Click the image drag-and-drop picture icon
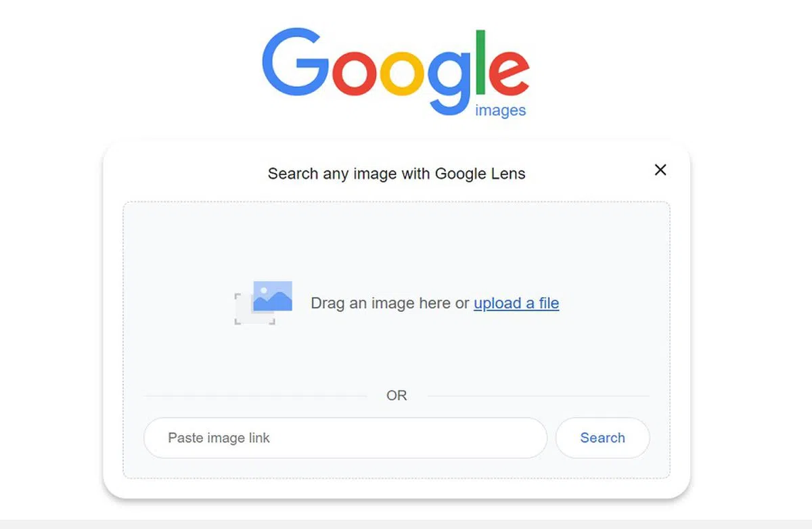Viewport: 812px width, 529px height. 264,302
